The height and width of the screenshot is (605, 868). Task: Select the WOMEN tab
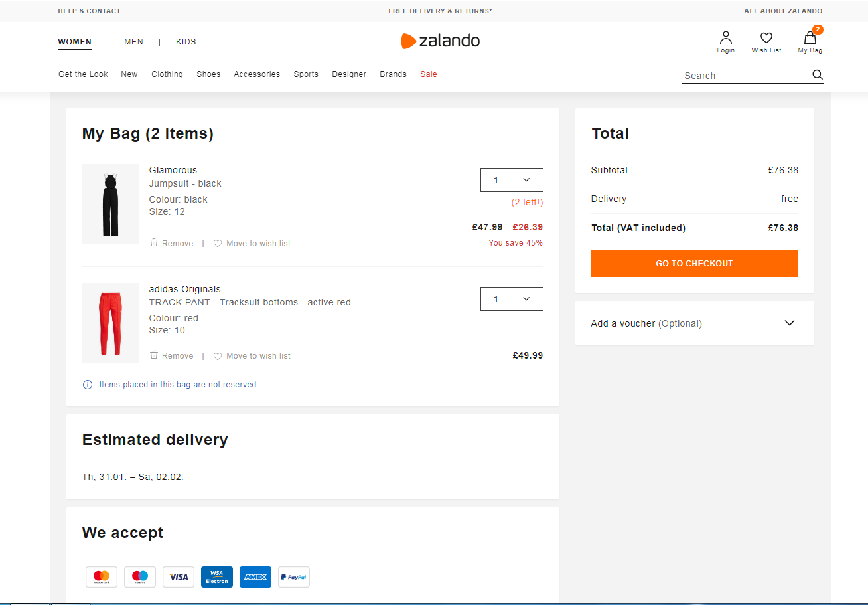75,42
